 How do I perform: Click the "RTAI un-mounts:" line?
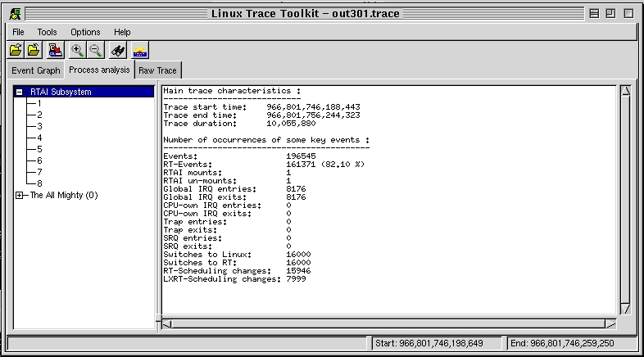pos(227,181)
